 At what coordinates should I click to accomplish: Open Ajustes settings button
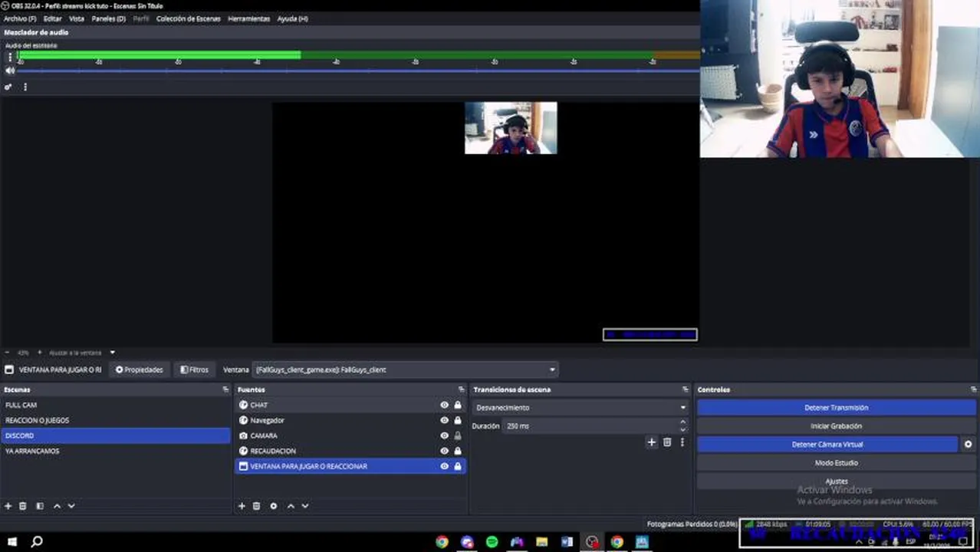[x=836, y=481]
